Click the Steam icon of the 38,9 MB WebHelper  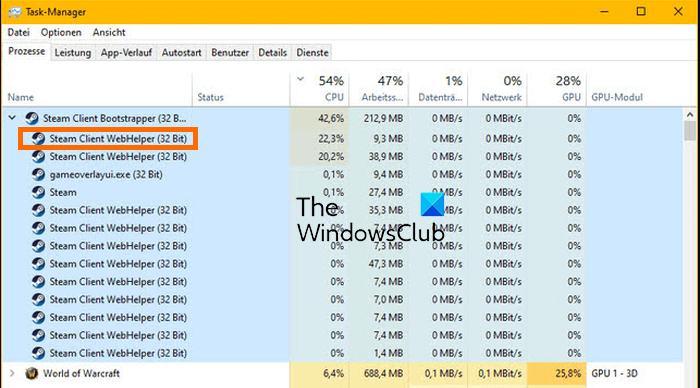pyautogui.click(x=38, y=156)
